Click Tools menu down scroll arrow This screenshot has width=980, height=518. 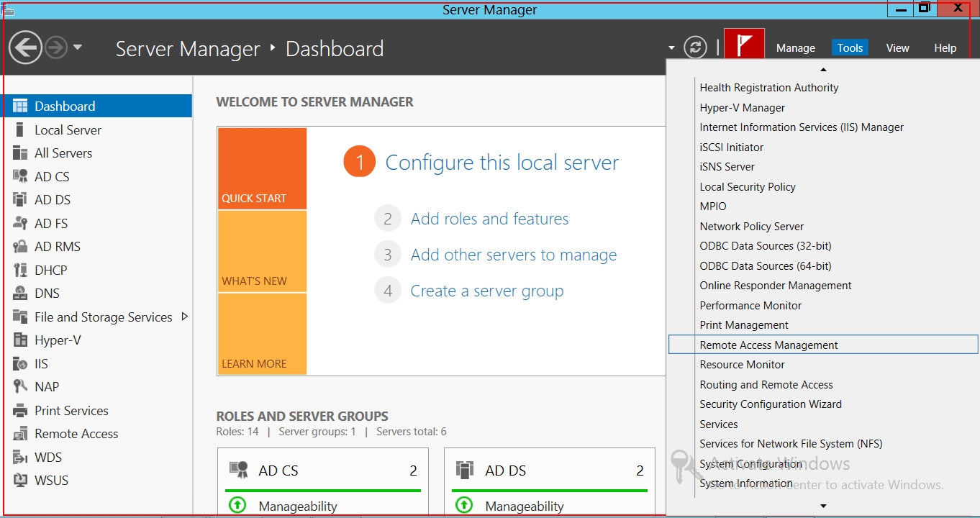pyautogui.click(x=823, y=506)
